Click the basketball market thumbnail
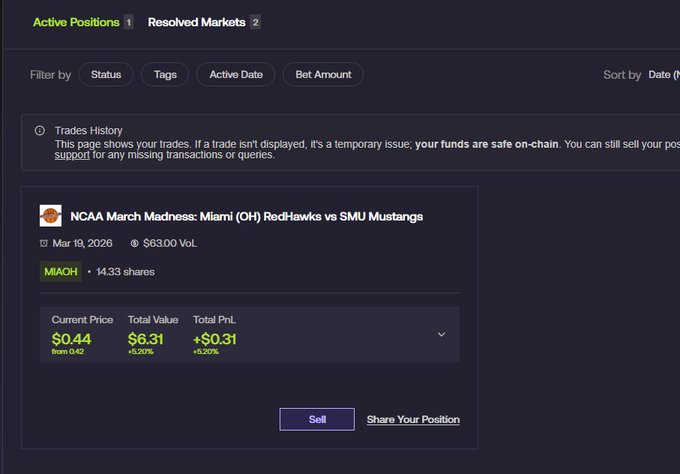 point(50,216)
